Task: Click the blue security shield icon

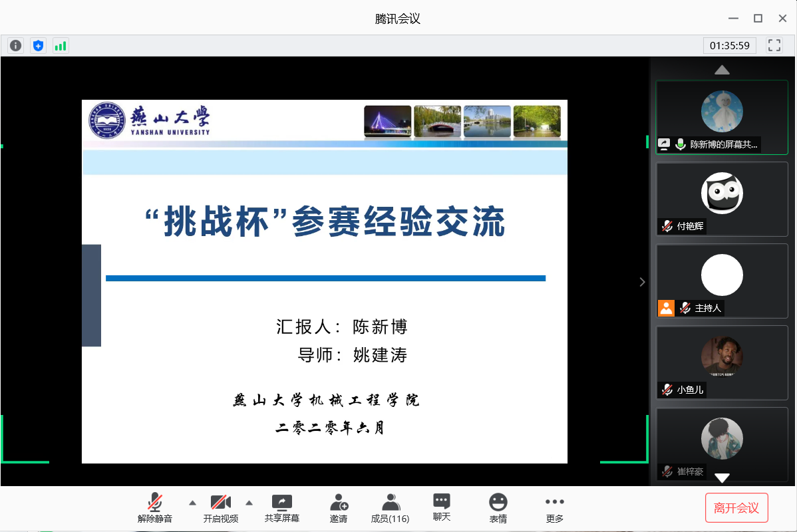Action: click(x=38, y=46)
